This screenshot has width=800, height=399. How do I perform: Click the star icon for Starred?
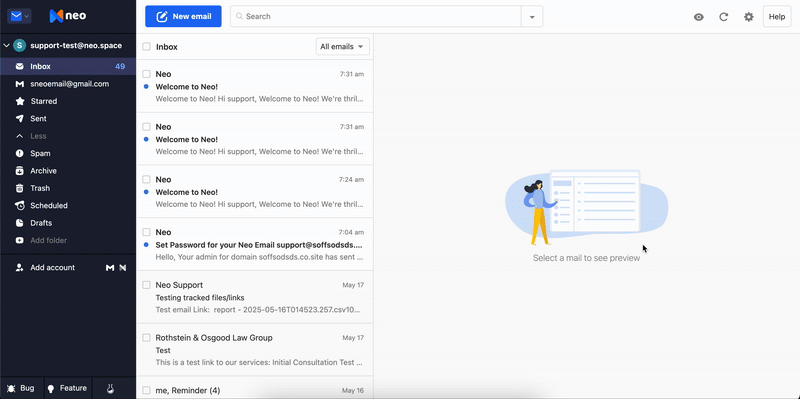[x=19, y=101]
